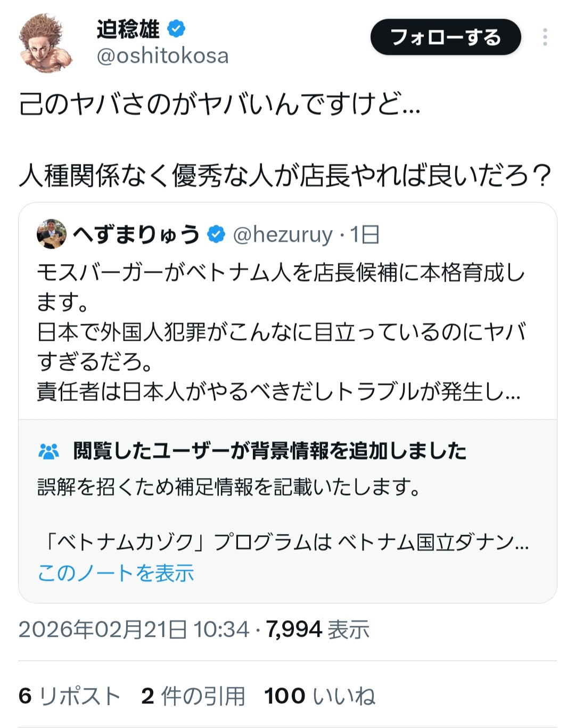The width and height of the screenshot is (575, 728).
Task: Open 迫稔雄's profile avatar
Action: [x=46, y=43]
